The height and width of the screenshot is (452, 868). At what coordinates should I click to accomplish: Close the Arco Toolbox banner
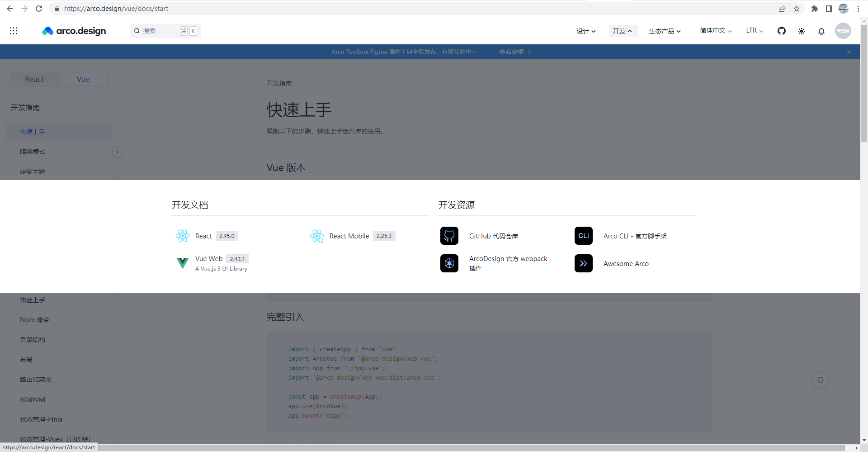849,52
